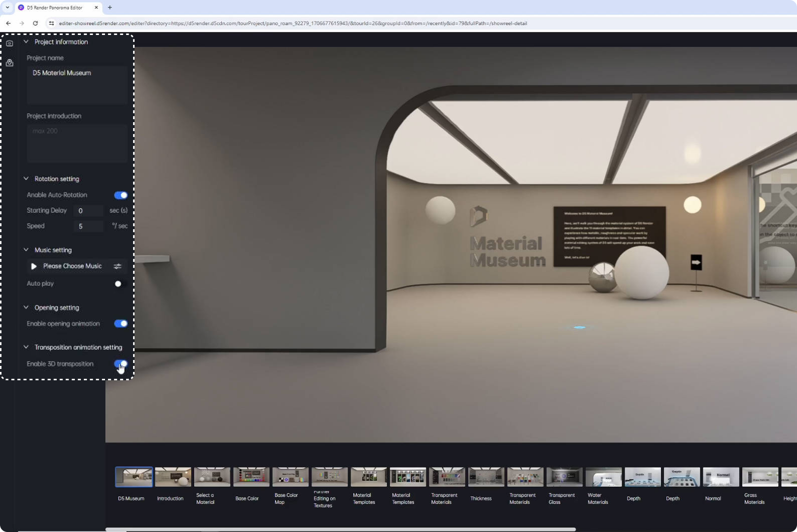Reload the page using refresh icon
The image size is (797, 532).
(35, 23)
